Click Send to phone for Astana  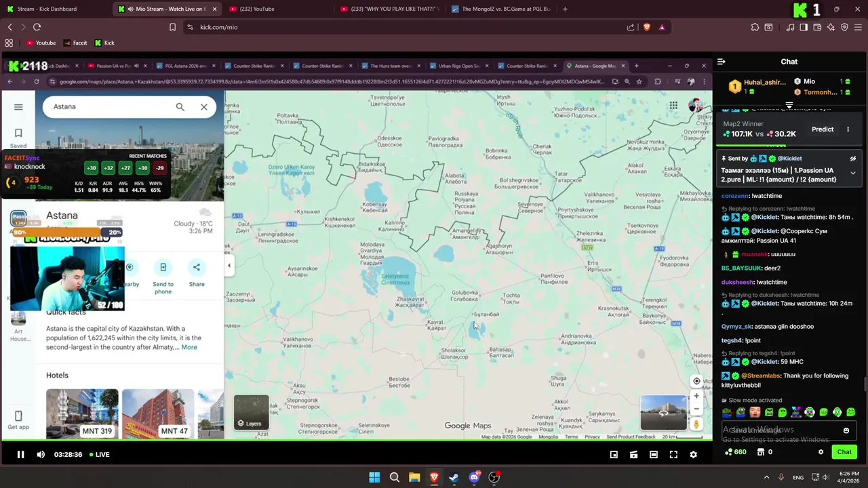pyautogui.click(x=163, y=277)
